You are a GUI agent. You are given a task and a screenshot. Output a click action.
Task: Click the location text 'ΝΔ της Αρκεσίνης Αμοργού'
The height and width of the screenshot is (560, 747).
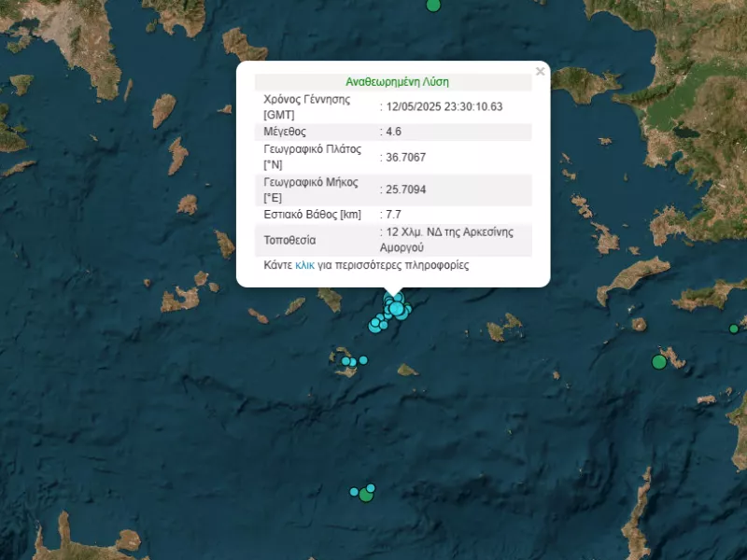click(x=446, y=240)
